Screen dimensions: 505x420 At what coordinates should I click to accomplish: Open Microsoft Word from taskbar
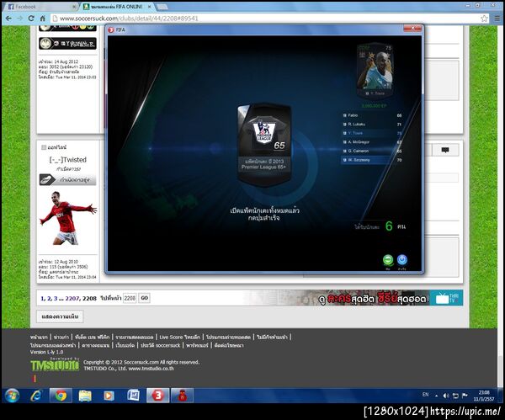pos(133,396)
